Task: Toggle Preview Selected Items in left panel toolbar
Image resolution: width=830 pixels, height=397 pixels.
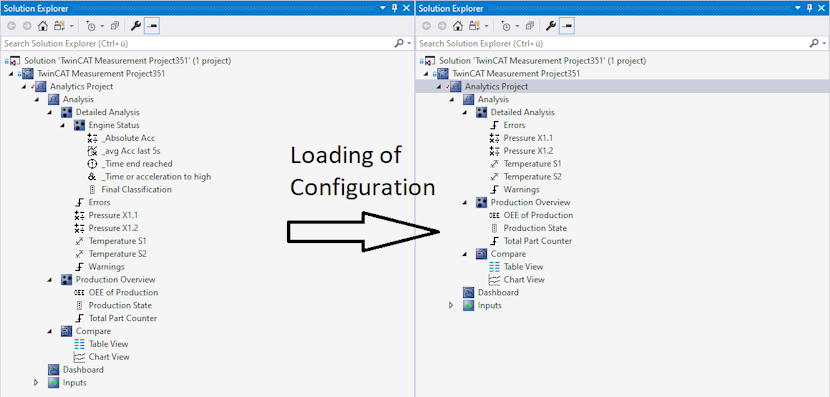Action: point(151,25)
